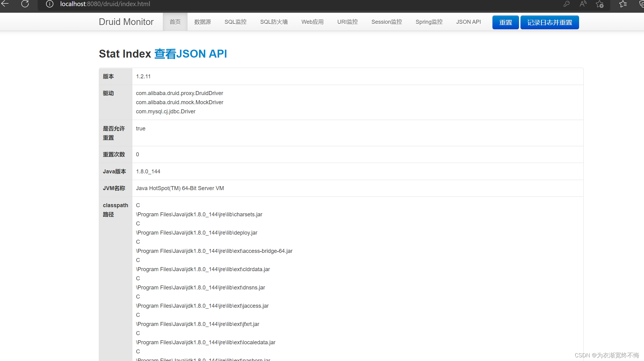Click the 版本 row label
This screenshot has height=361, width=644.
tap(108, 76)
